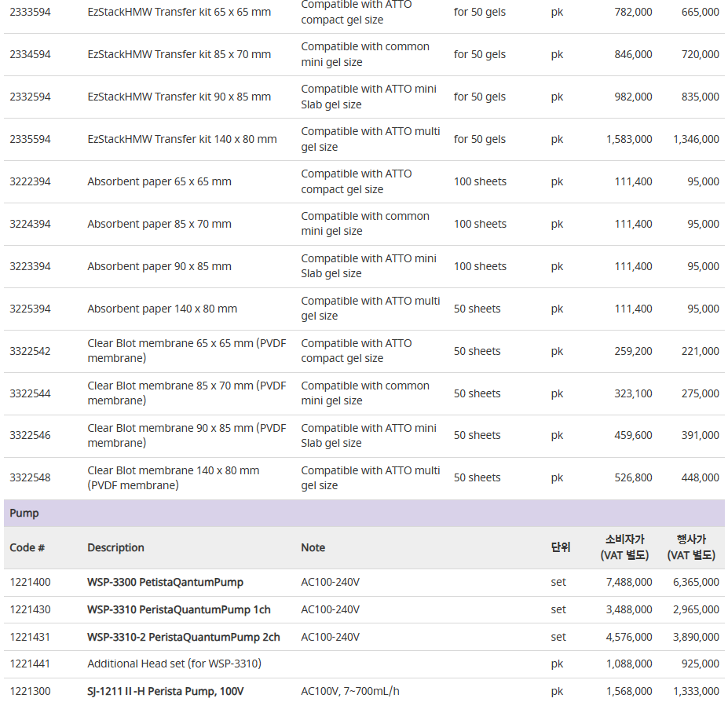This screenshot has width=728, height=702.
Task: Open WSP-3310-2 PeristaQuantumPump 2ch item
Action: (x=184, y=637)
